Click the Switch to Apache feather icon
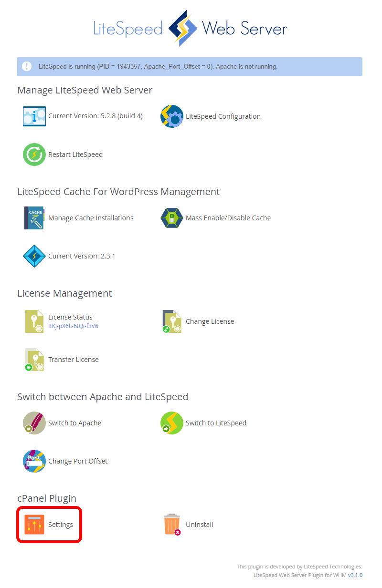The width and height of the screenshot is (382, 588). pyautogui.click(x=34, y=423)
